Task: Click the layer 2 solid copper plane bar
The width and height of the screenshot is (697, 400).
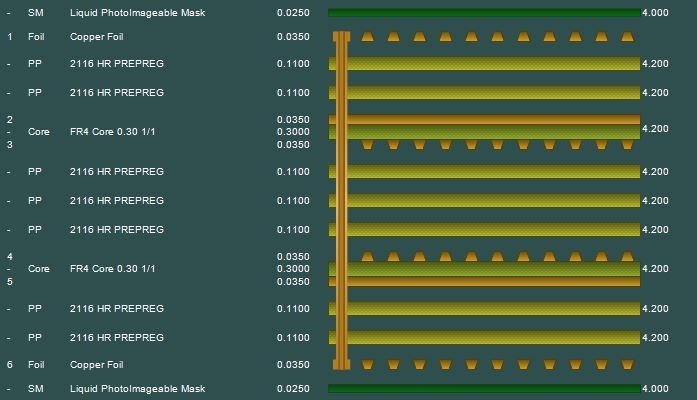Action: coord(485,120)
